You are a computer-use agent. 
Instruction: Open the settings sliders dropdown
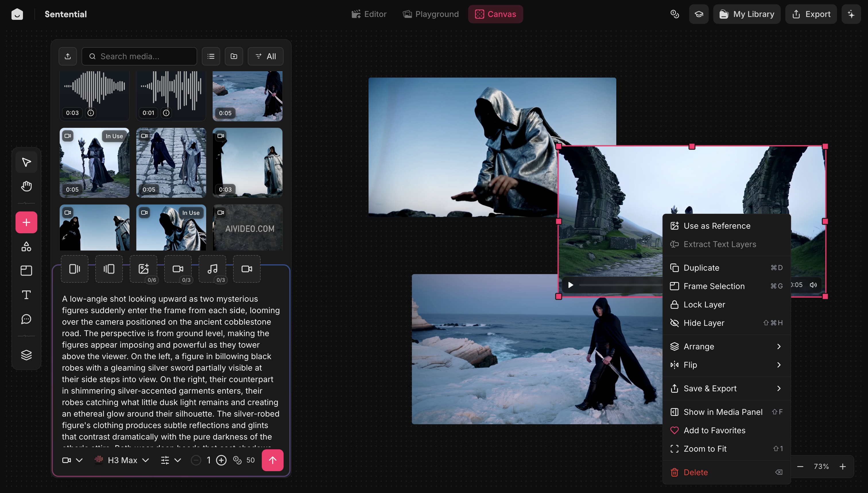[171, 460]
